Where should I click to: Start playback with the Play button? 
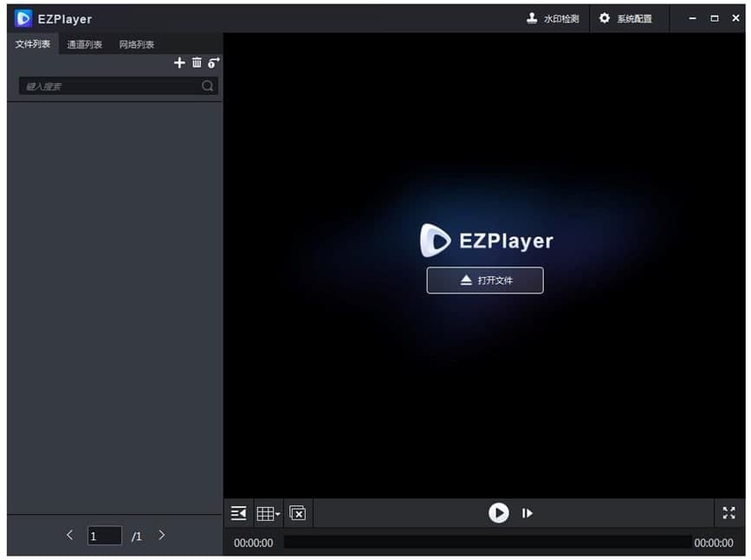(x=498, y=512)
